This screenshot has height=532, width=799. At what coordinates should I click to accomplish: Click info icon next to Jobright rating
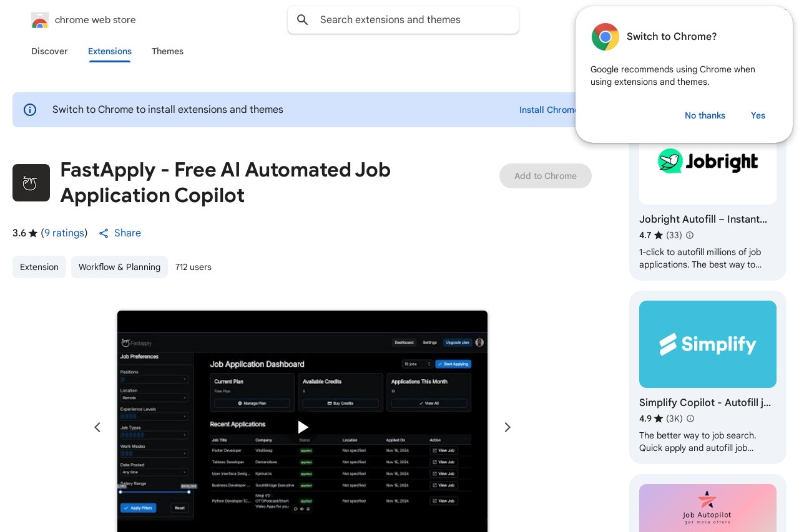690,235
